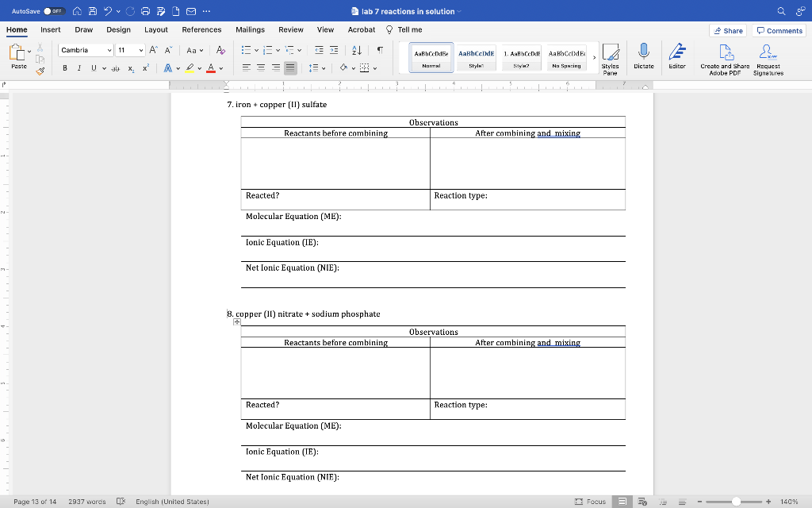Open the Comments pane button
812x508 pixels.
coord(779,31)
